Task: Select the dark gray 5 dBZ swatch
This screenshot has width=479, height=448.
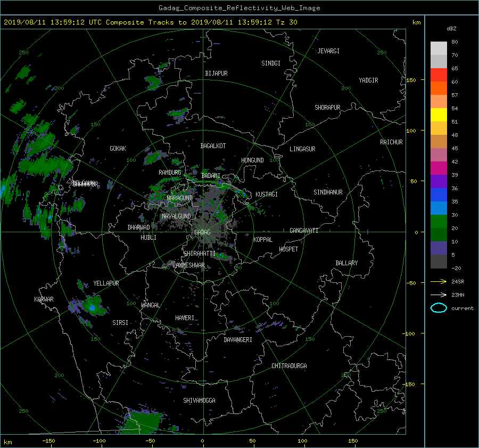Action: pos(439,262)
